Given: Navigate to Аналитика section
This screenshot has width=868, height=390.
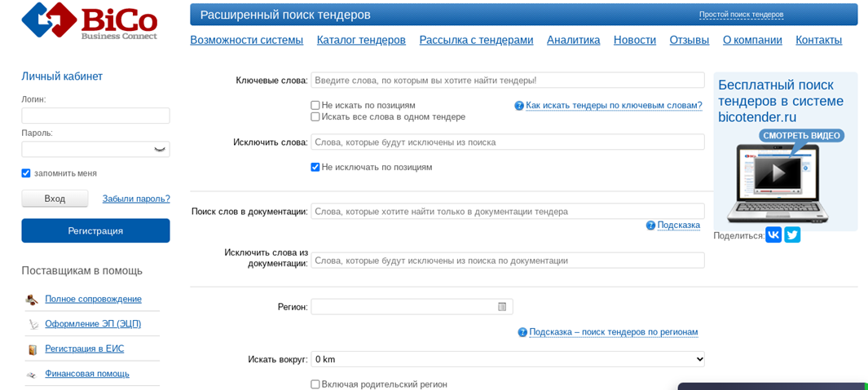Looking at the screenshot, I should (574, 41).
